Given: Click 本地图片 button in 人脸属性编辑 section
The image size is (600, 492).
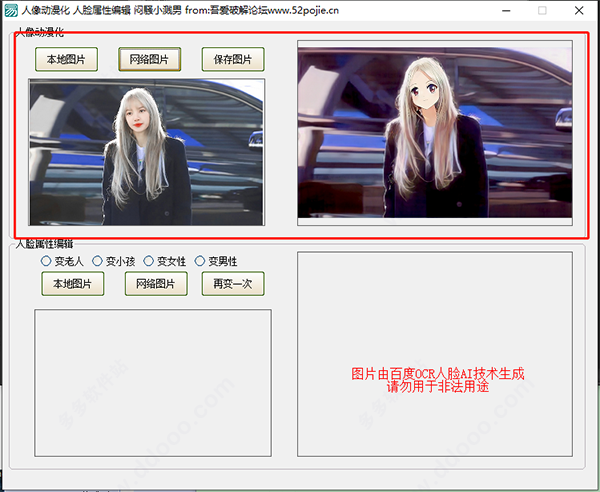Looking at the screenshot, I should point(73,284).
